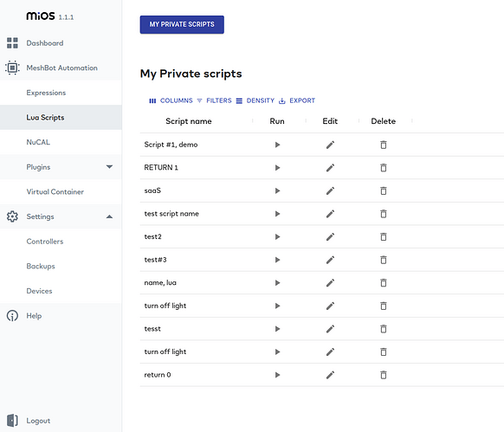Run the 'Script #1, demo' script
504x432 pixels.
pos(277,145)
